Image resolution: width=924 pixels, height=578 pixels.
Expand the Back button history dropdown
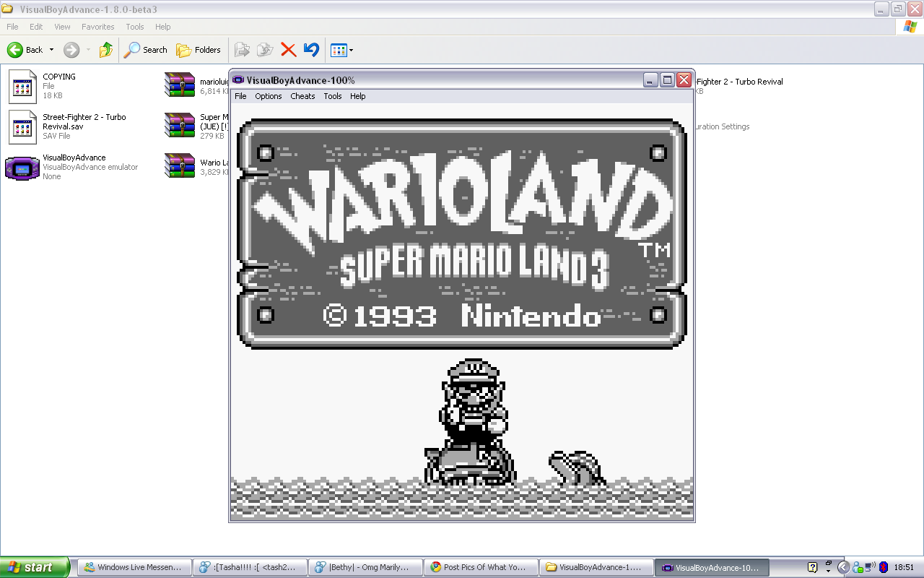pos(51,50)
